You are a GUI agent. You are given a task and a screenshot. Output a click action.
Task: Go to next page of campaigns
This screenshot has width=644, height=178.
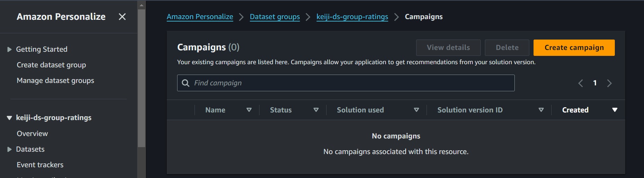(x=609, y=83)
